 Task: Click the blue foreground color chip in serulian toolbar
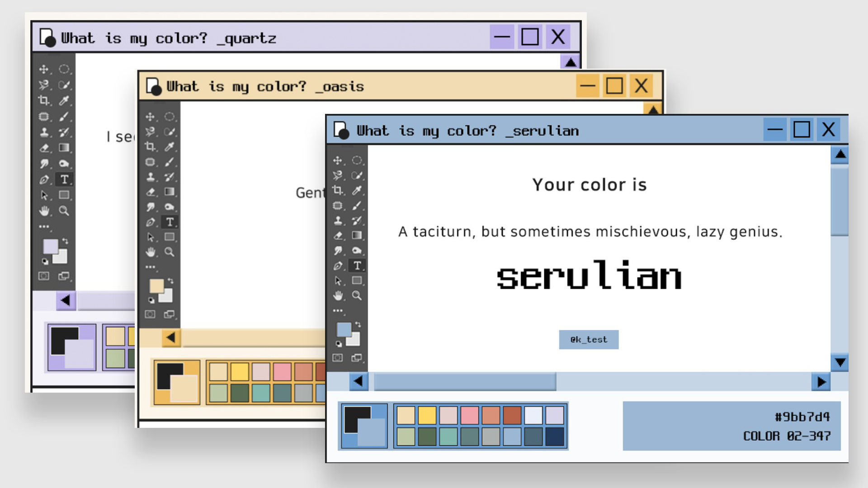pos(344,330)
